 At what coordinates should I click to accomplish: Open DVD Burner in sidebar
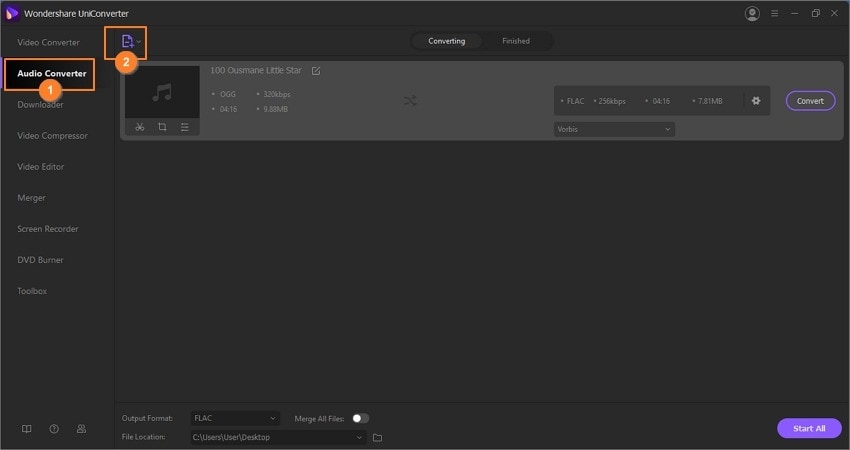pos(40,260)
